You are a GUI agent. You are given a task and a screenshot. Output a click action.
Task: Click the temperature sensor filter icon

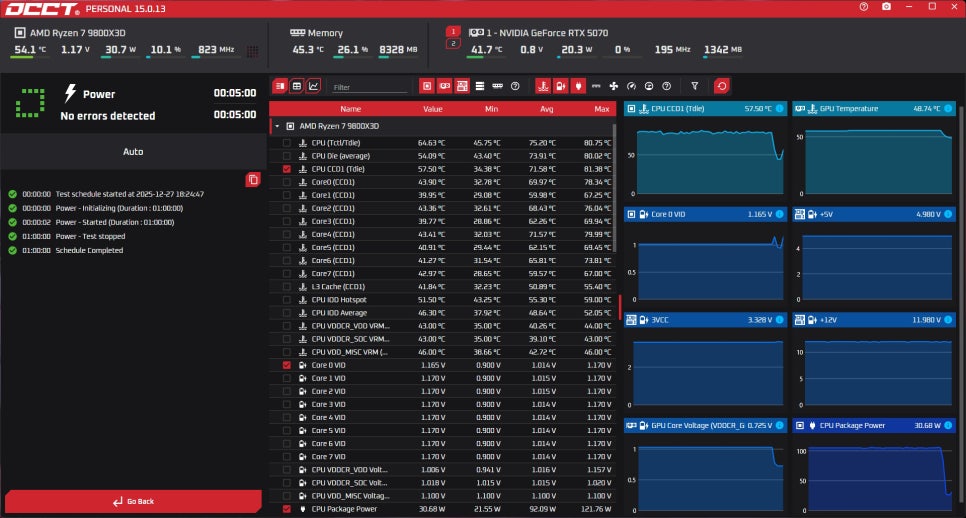[x=543, y=86]
